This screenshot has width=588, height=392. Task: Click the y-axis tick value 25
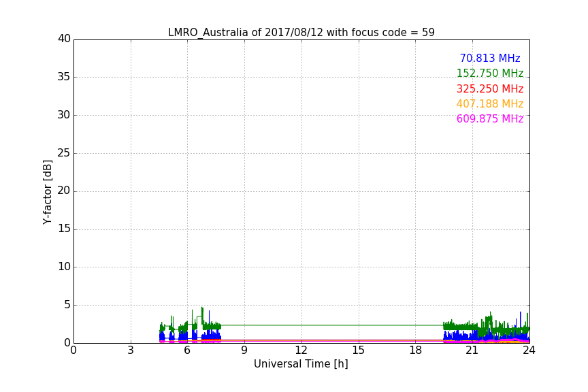(x=64, y=153)
